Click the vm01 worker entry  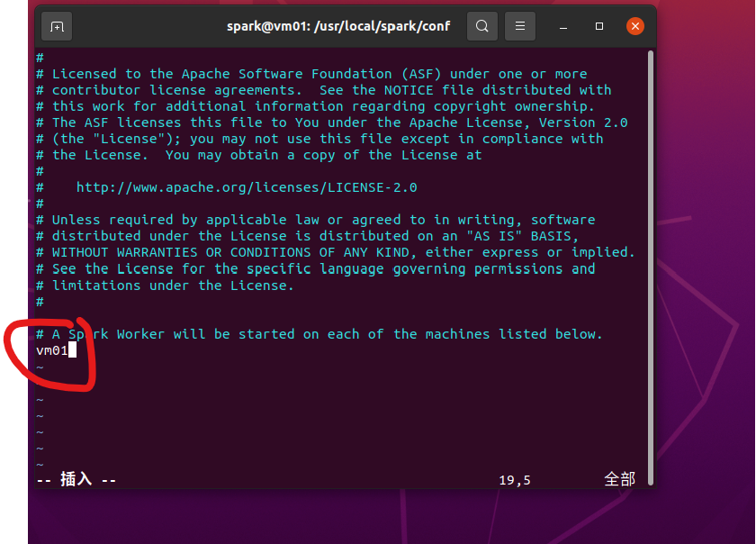[x=52, y=350]
